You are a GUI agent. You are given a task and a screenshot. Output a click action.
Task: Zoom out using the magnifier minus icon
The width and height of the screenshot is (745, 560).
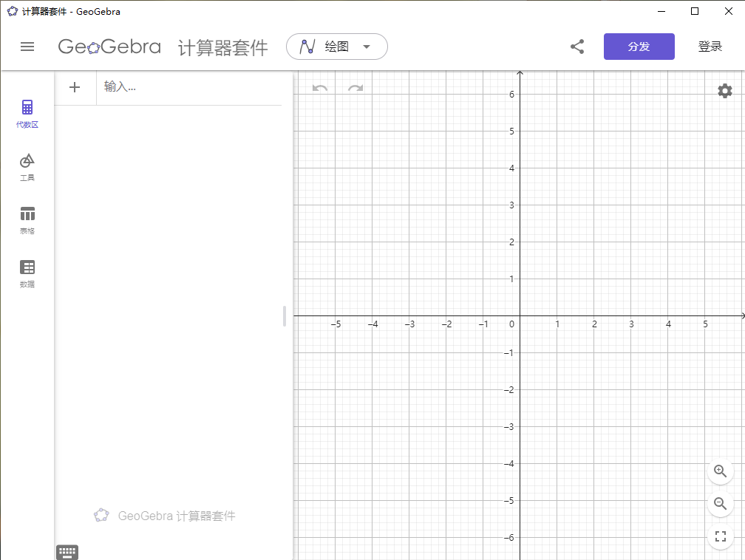coord(720,504)
